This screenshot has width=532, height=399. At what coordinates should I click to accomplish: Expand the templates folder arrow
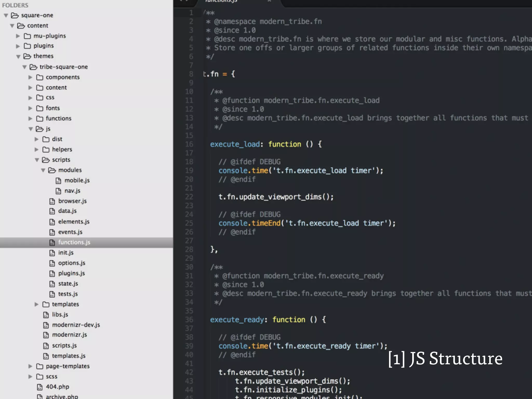click(37, 304)
